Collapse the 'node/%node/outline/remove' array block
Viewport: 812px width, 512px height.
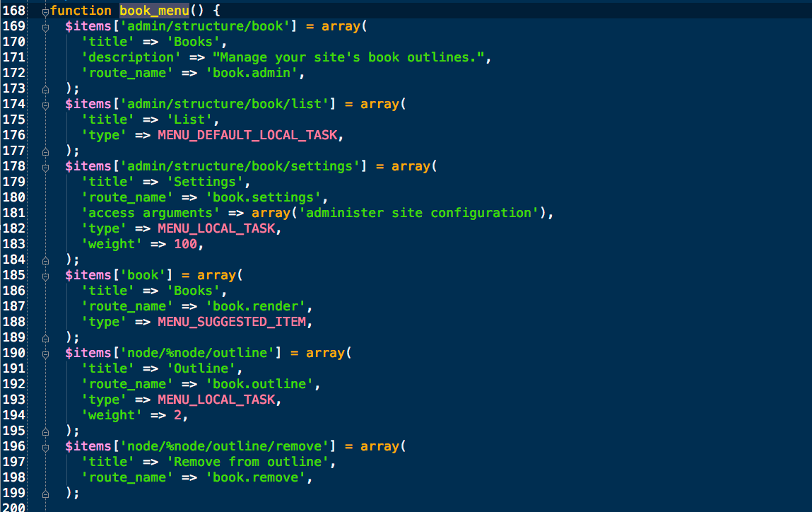[x=46, y=447]
